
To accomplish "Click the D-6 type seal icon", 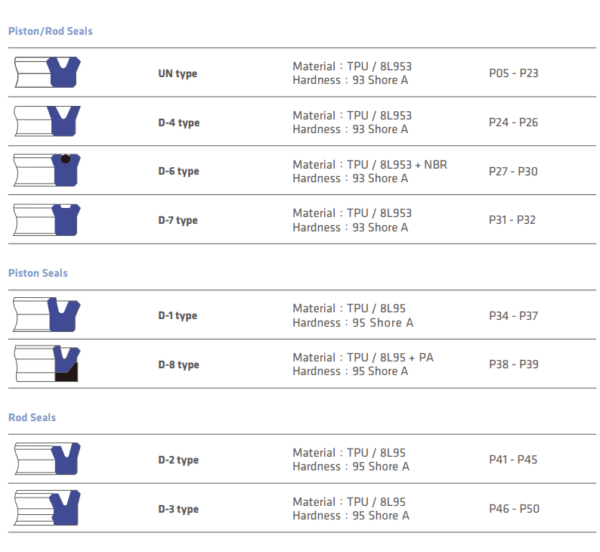I will pyautogui.click(x=48, y=170).
